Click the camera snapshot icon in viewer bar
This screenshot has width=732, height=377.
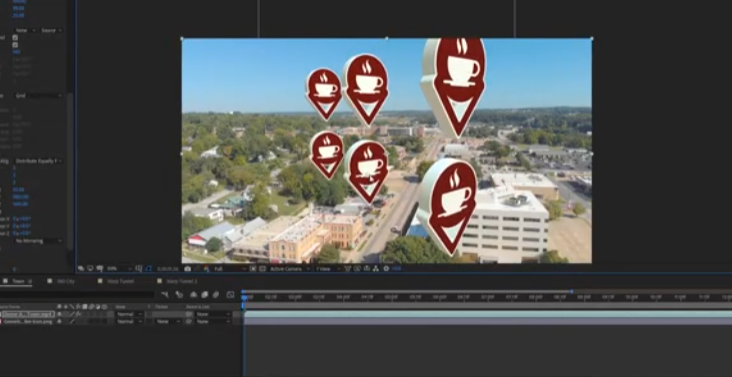point(188,269)
